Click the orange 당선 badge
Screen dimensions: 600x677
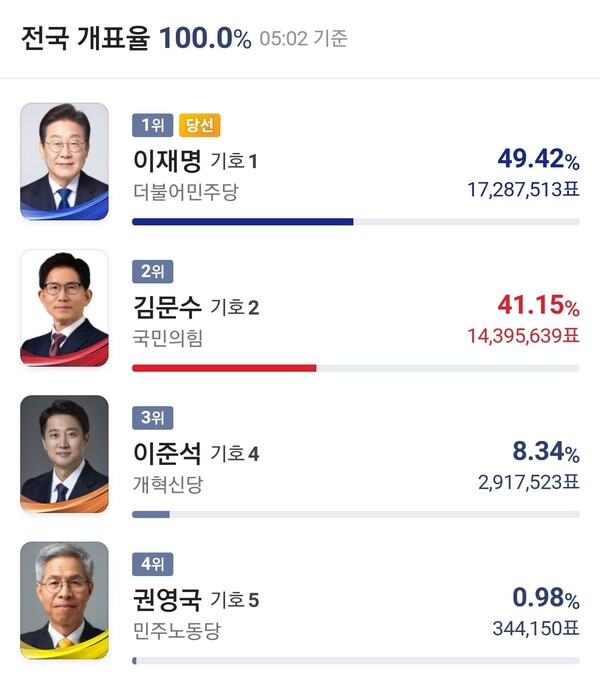coord(200,125)
